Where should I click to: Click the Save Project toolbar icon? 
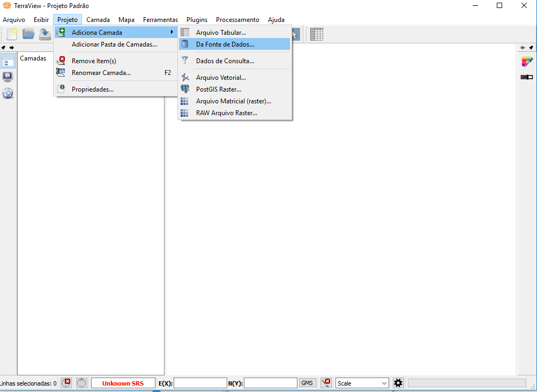pos(45,34)
